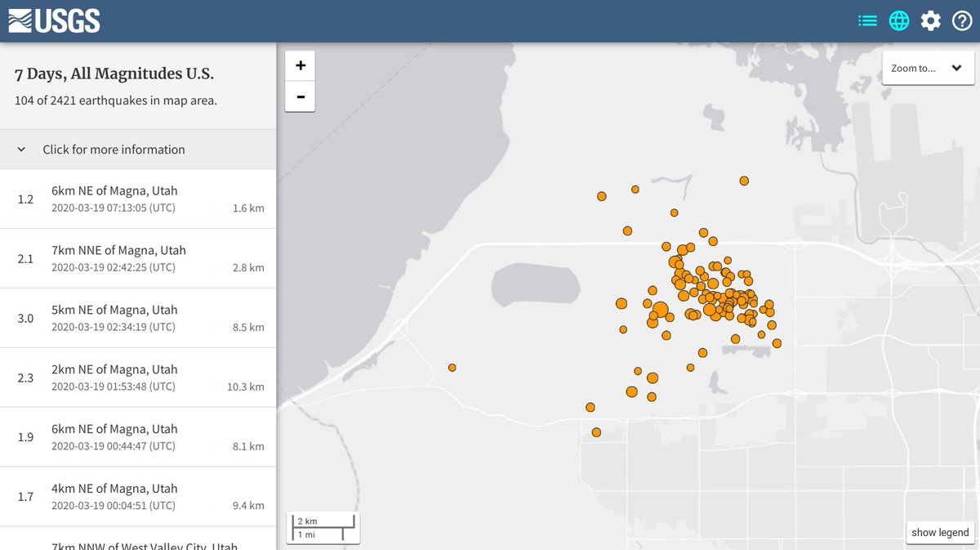
Task: Toggle the map globe icon
Action: (x=899, y=21)
